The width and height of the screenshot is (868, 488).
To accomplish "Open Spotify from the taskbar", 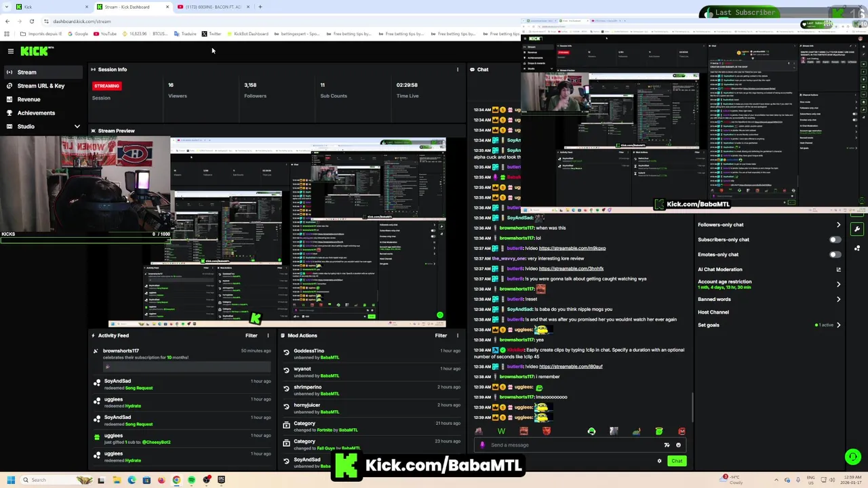I will click(x=191, y=480).
